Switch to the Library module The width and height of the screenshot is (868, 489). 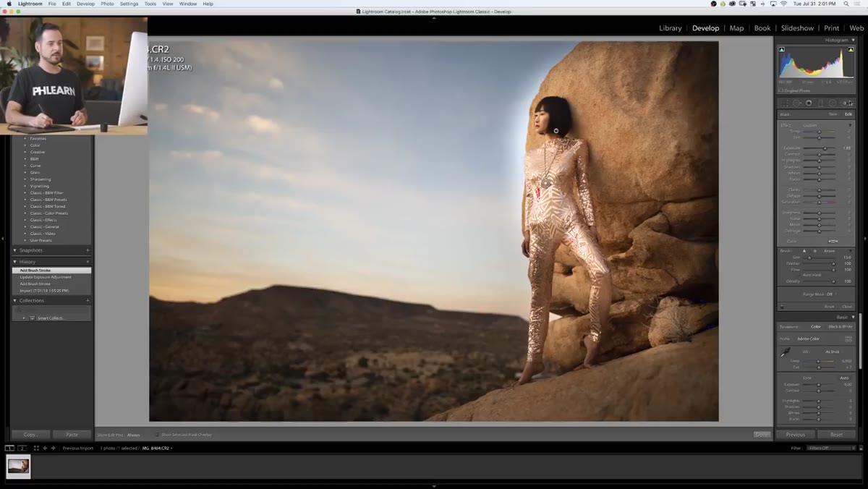tap(670, 28)
